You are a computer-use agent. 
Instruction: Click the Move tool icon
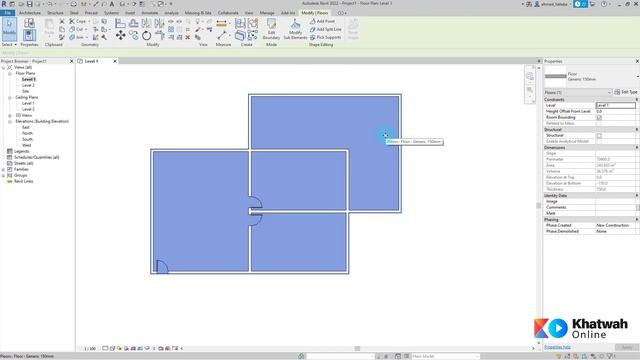click(120, 36)
